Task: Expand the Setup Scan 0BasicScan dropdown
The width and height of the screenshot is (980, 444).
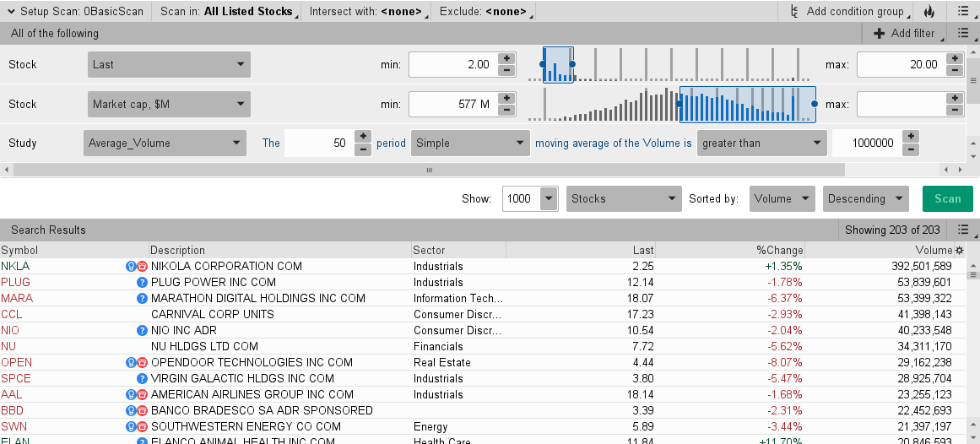Action: [75, 11]
